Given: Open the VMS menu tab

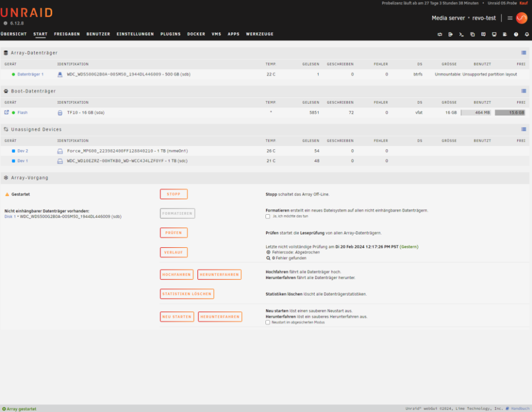Looking at the screenshot, I should click(x=217, y=34).
